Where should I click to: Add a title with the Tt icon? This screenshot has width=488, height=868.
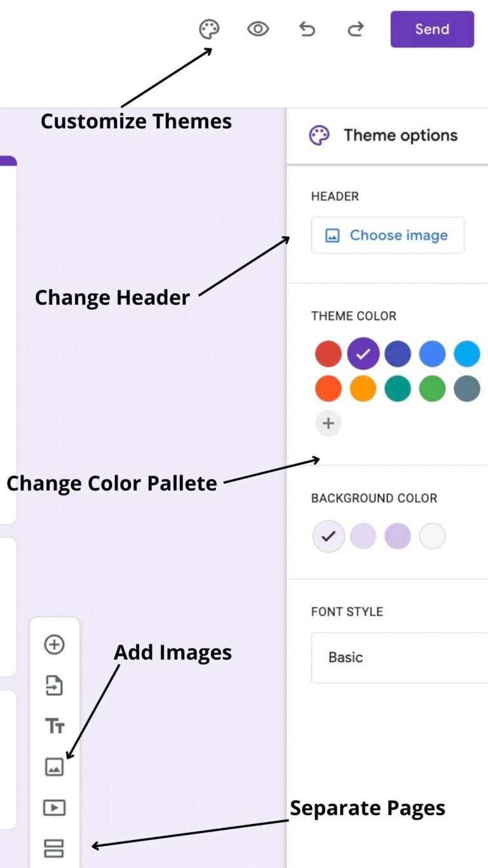tap(55, 726)
